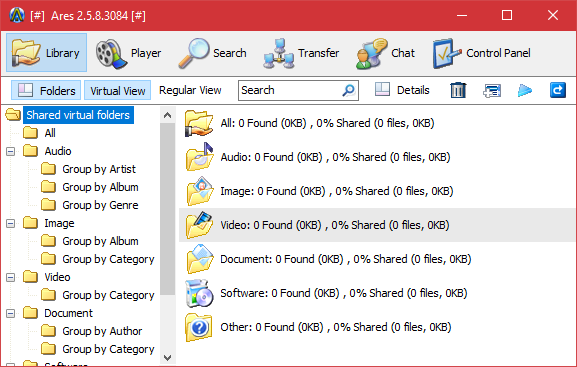Image resolution: width=577 pixels, height=367 pixels.
Task: Collapse the Image tree node
Action: pos(11,223)
